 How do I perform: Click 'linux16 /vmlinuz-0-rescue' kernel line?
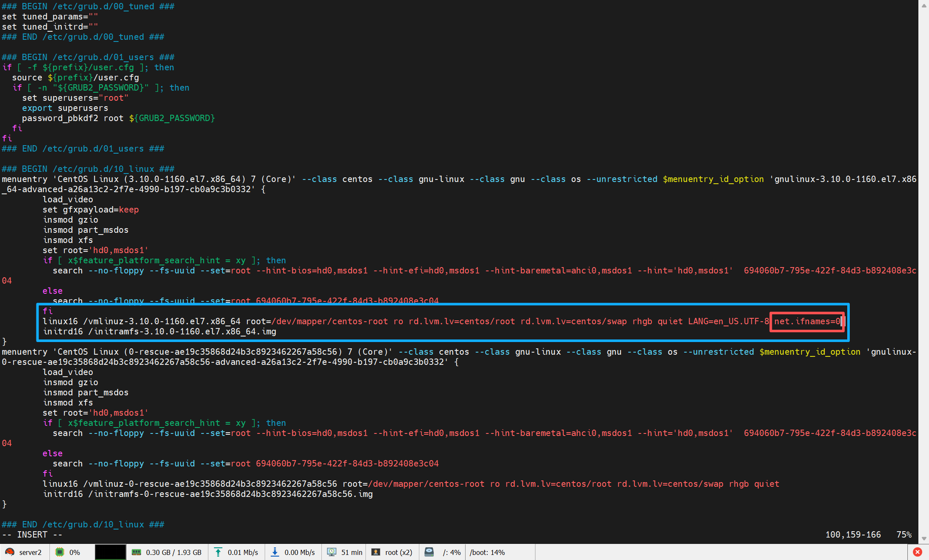click(x=411, y=484)
